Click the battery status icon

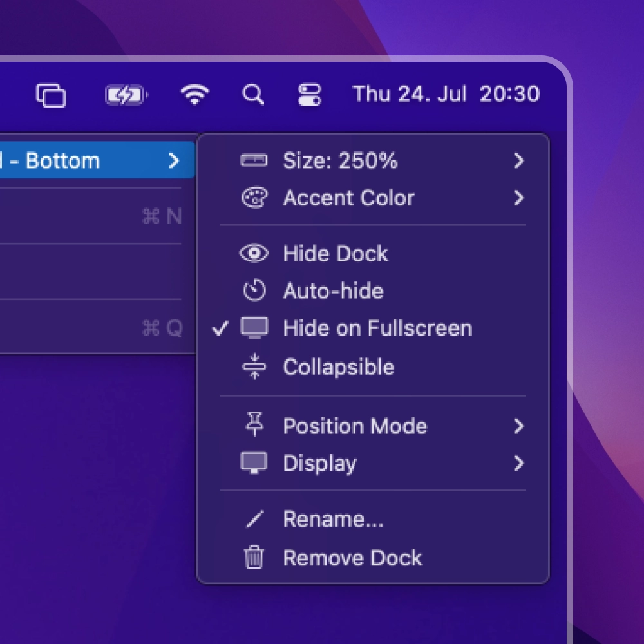pos(126,94)
